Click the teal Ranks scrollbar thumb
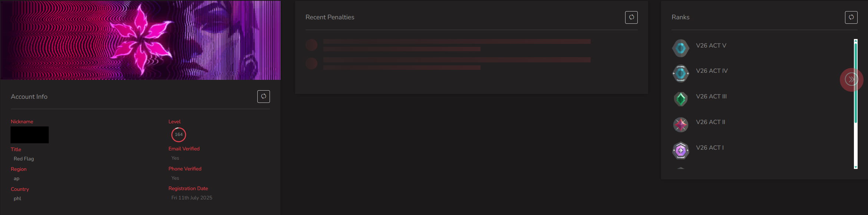868x215 pixels. click(856, 83)
